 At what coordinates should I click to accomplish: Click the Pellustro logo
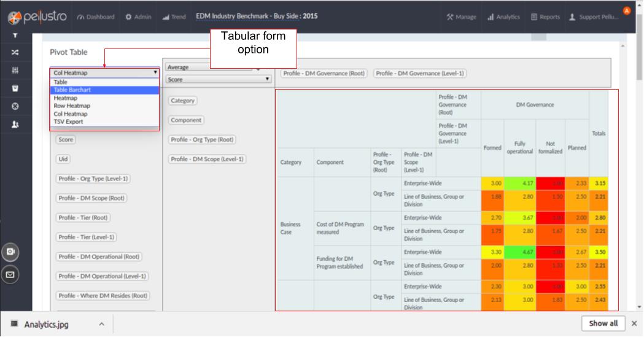click(37, 17)
